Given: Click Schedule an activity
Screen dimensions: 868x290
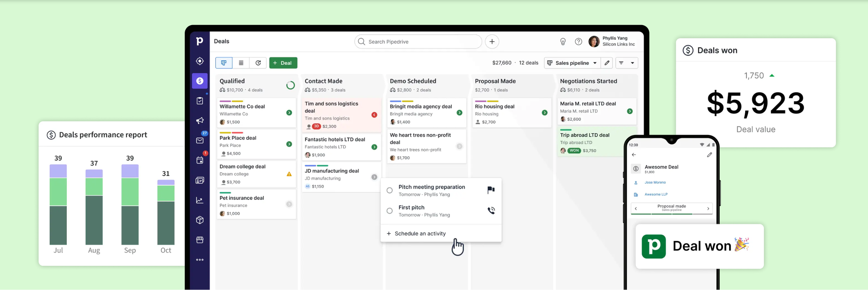Looking at the screenshot, I should click(416, 234).
